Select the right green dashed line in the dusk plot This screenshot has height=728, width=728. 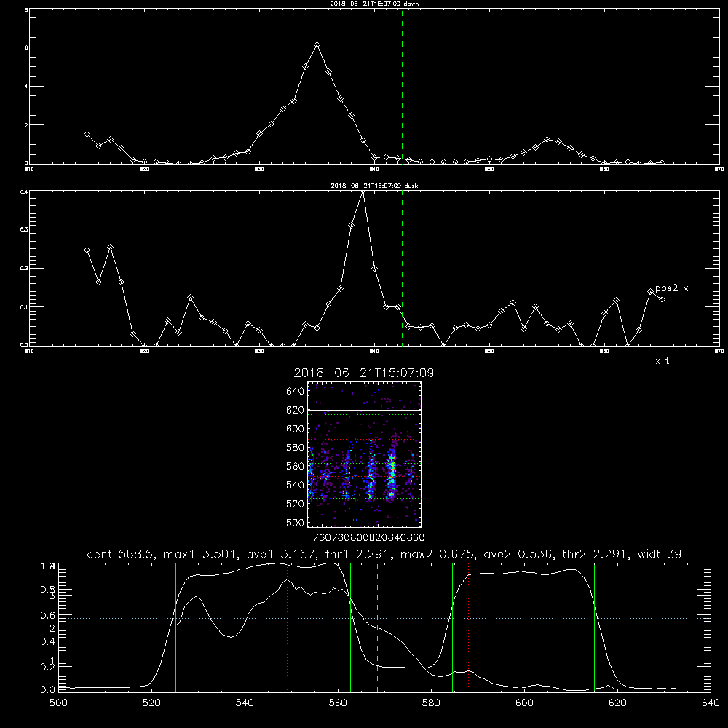402,268
